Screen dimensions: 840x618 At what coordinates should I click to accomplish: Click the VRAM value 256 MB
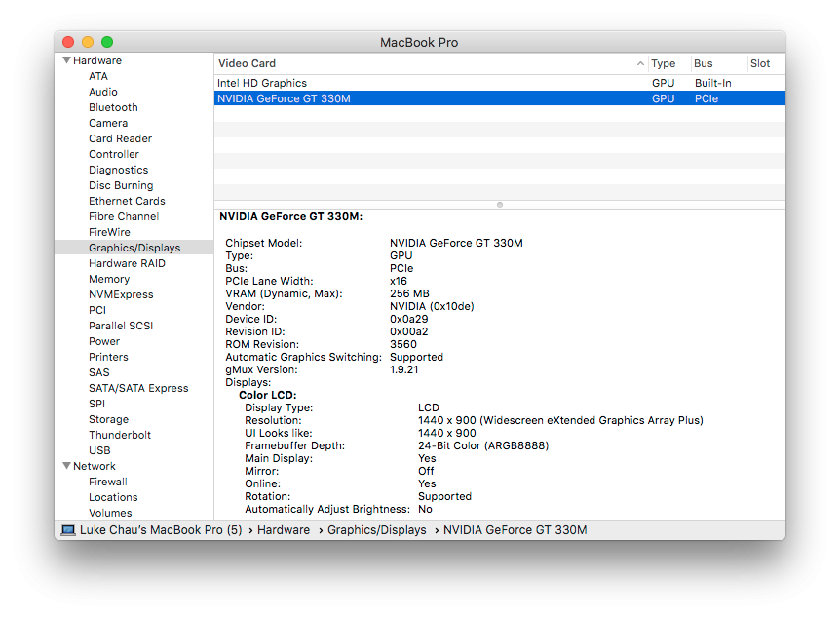point(409,293)
